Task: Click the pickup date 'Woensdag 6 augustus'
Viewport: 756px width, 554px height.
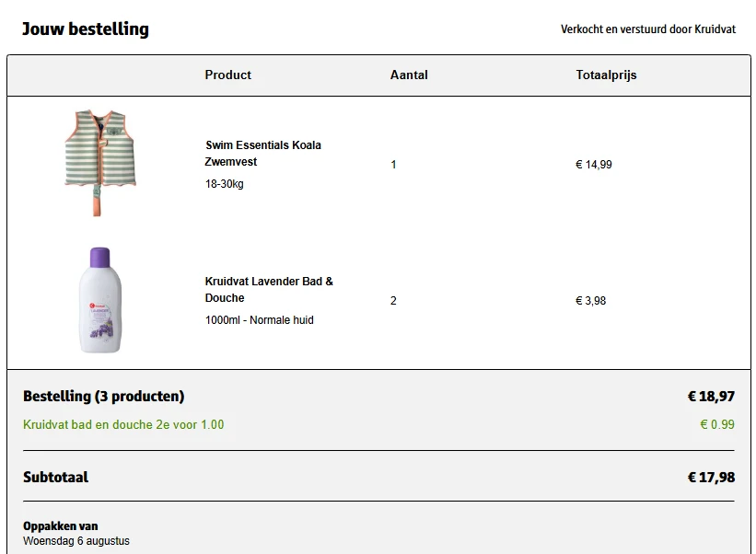Action: pos(76,540)
